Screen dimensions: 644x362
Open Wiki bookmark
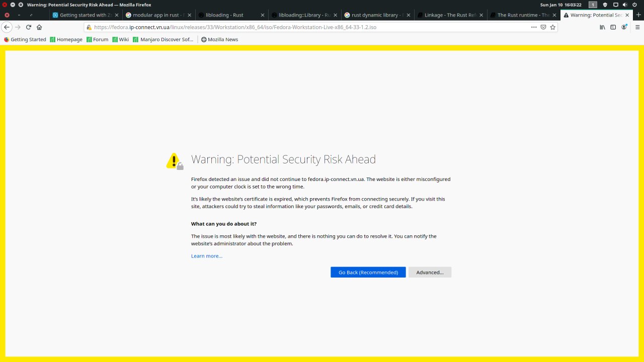coord(121,39)
